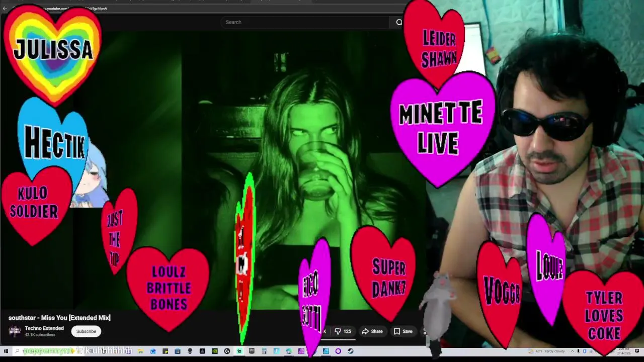Click the video title southstar - Miss You
644x362 pixels.
[x=59, y=318]
